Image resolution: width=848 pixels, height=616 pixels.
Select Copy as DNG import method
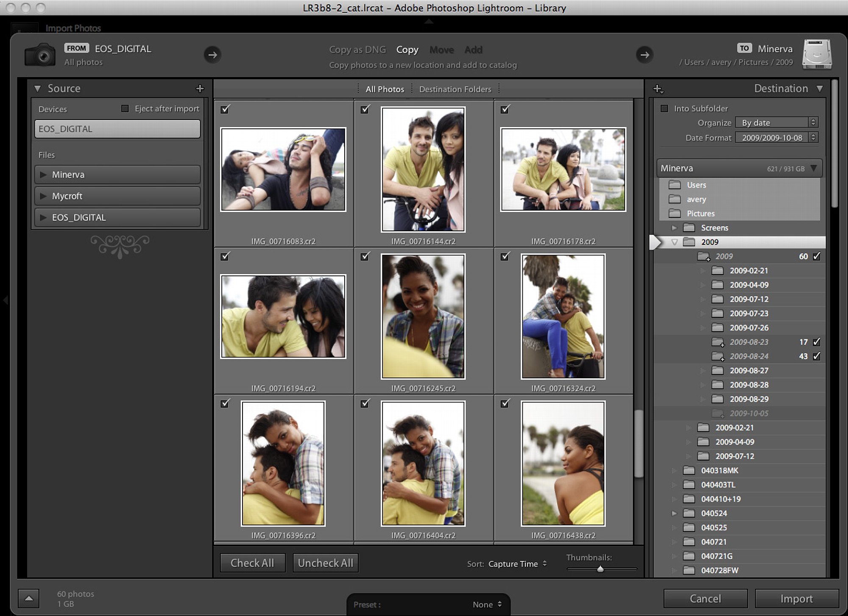click(357, 50)
